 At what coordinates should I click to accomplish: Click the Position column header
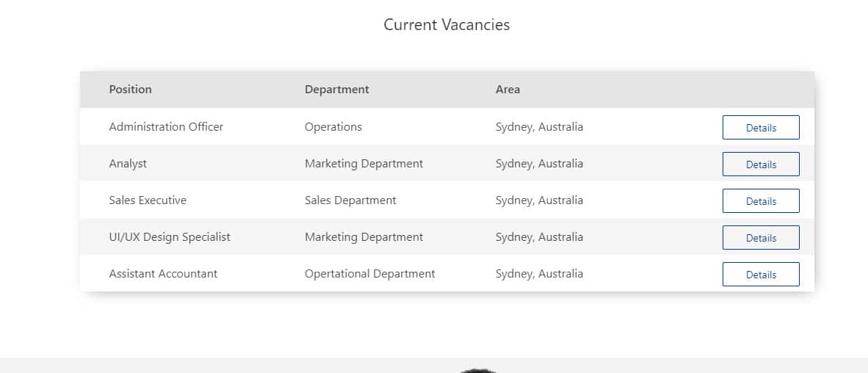130,89
